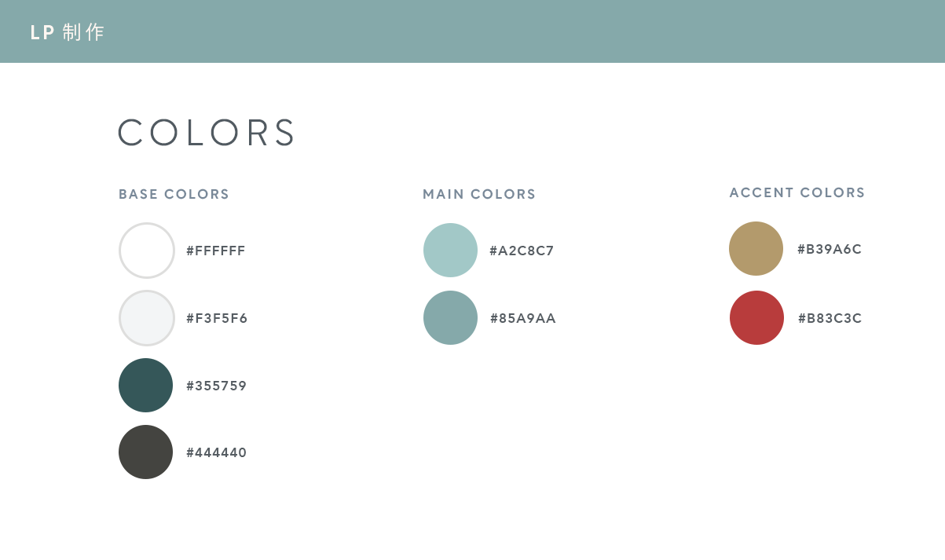Screen dimensions: 945x560
Task: Click the #B83C3C hex code label
Action: click(x=830, y=318)
